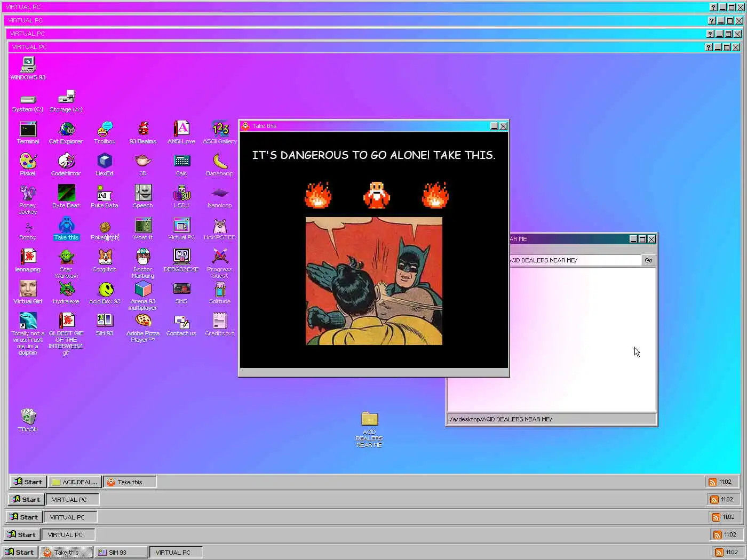The image size is (747, 560).
Task: Launch the 3D teapot icon
Action: [143, 165]
